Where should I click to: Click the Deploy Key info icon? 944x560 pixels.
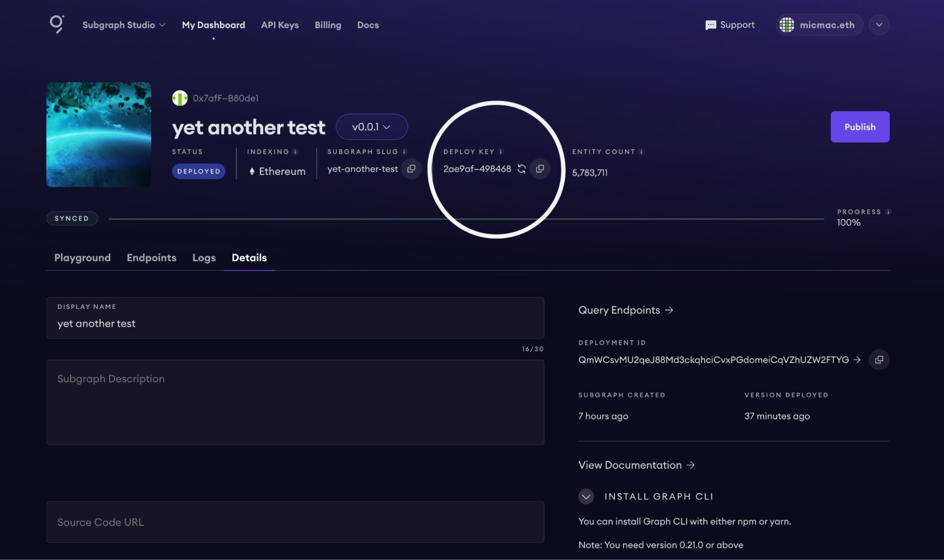coord(501,152)
